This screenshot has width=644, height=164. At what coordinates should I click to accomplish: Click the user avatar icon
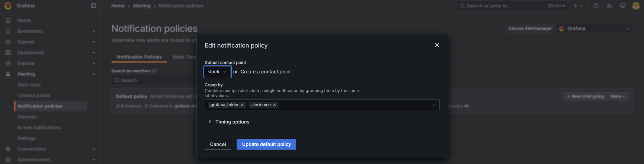click(x=636, y=6)
